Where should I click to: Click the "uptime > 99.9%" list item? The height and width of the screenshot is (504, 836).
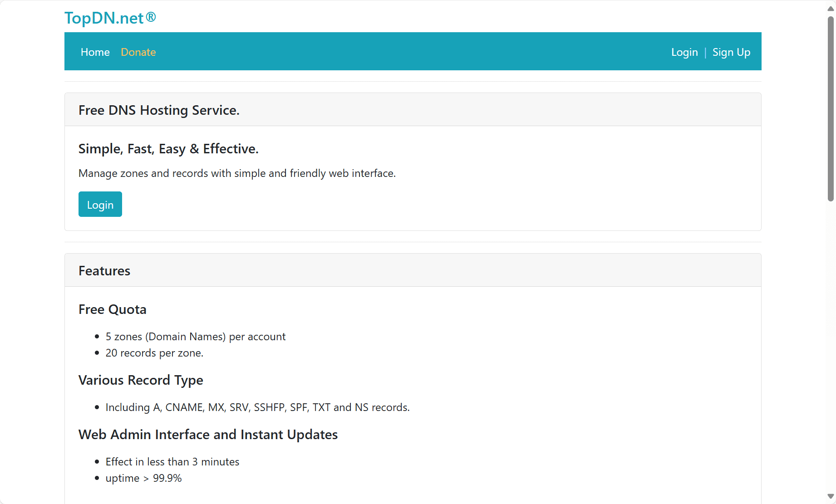pos(143,478)
